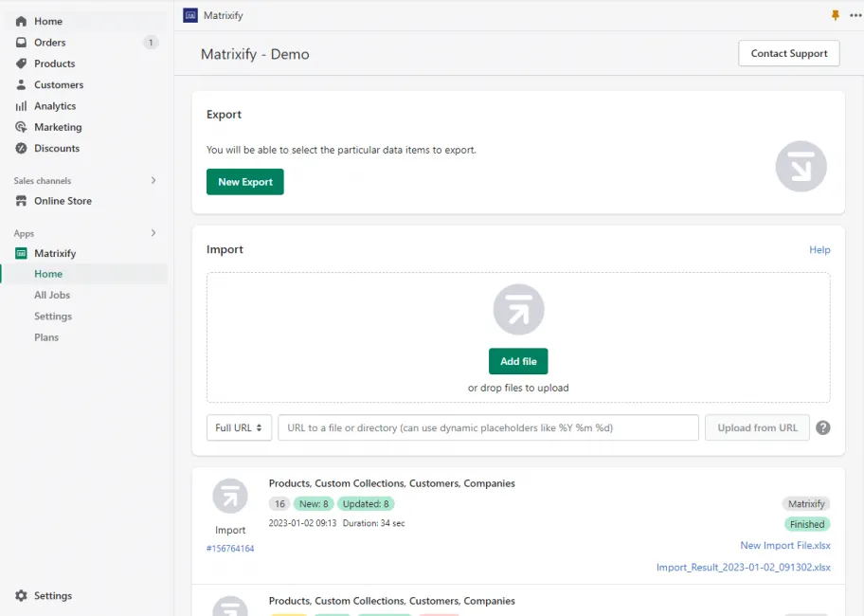Open the Full URL dropdown
The image size is (864, 616).
pyautogui.click(x=239, y=427)
